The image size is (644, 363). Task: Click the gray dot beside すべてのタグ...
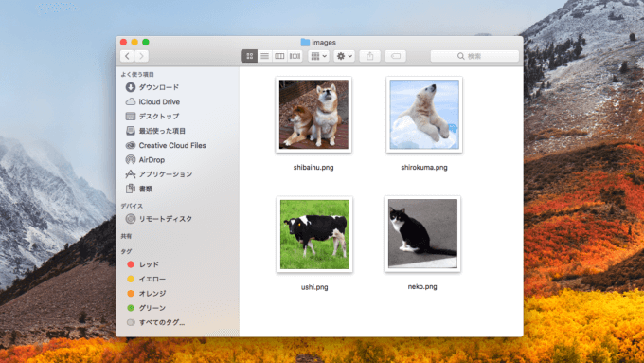click(131, 322)
